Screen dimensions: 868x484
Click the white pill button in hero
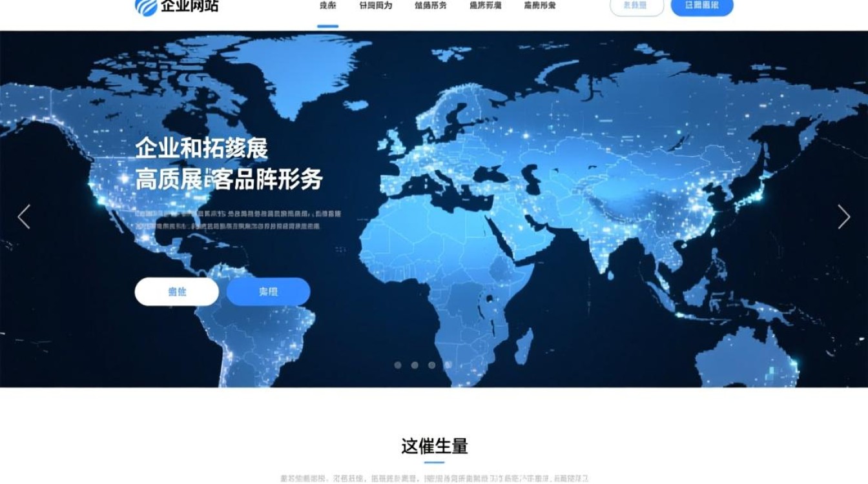[x=176, y=292]
